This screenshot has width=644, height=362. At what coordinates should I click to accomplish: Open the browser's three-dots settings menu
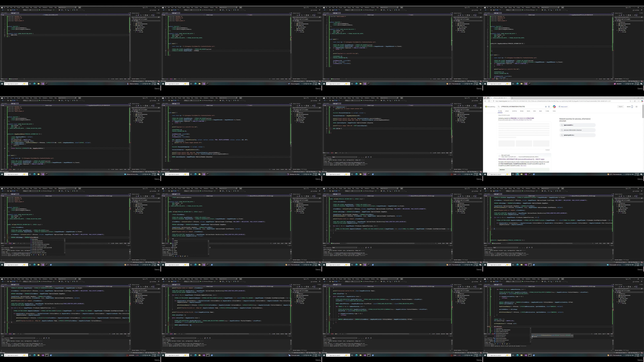[x=639, y=101]
